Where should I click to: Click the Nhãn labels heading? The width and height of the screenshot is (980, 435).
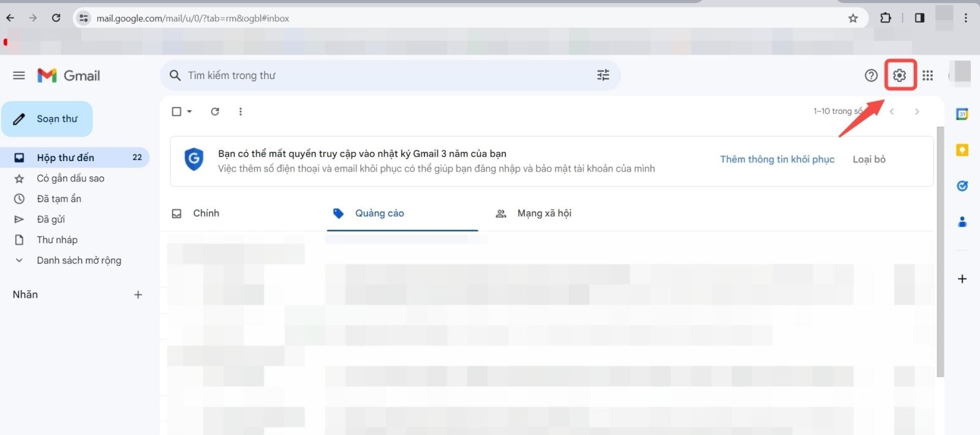[x=25, y=295]
